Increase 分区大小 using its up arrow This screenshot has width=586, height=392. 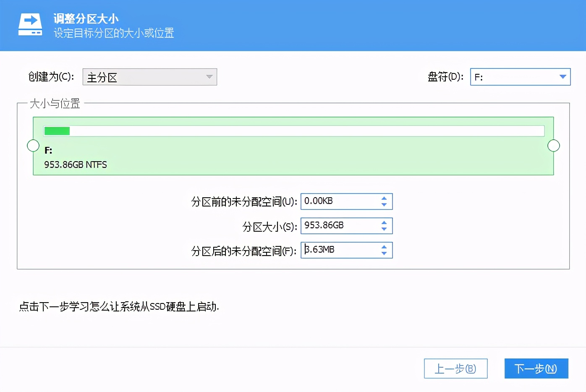tap(384, 222)
